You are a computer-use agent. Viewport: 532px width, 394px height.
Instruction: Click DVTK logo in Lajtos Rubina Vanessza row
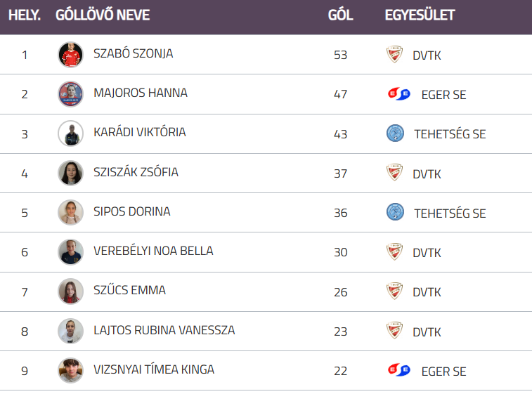click(395, 331)
